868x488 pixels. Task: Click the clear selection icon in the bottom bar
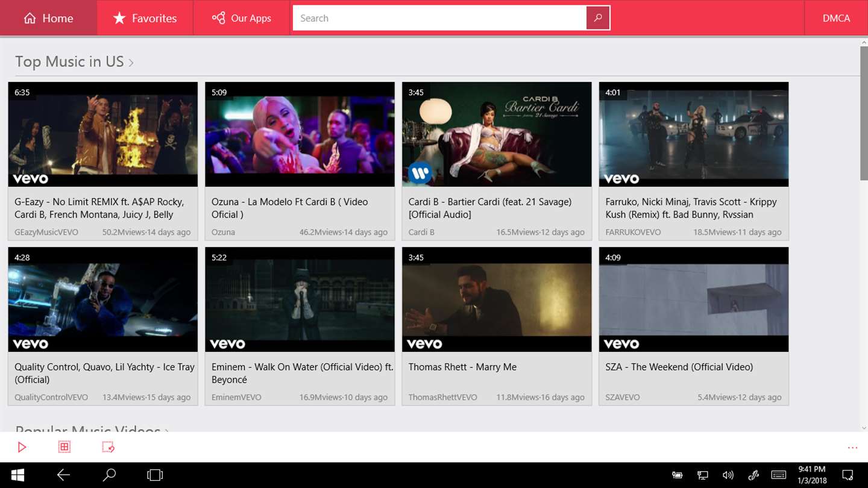(x=108, y=447)
